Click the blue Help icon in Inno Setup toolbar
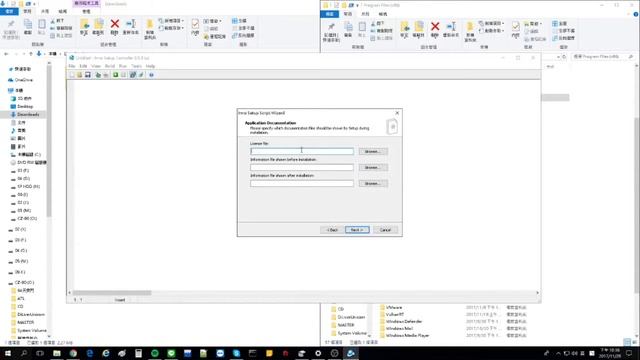 tap(151, 75)
